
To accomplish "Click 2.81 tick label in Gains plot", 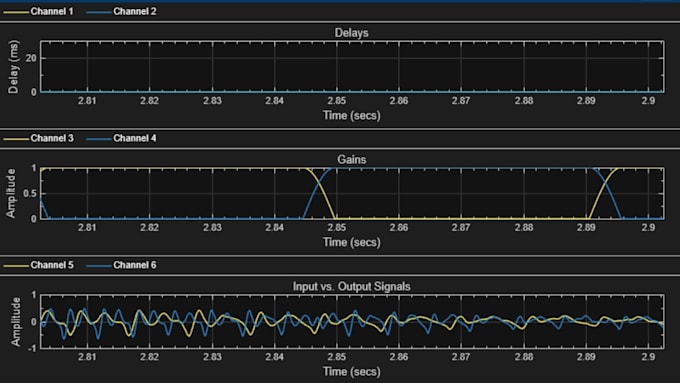I will pyautogui.click(x=87, y=227).
